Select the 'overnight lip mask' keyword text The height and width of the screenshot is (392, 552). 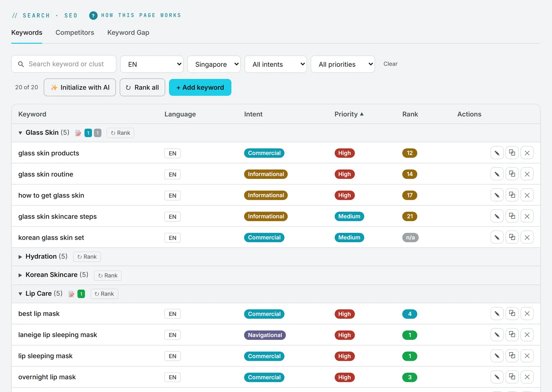point(47,377)
